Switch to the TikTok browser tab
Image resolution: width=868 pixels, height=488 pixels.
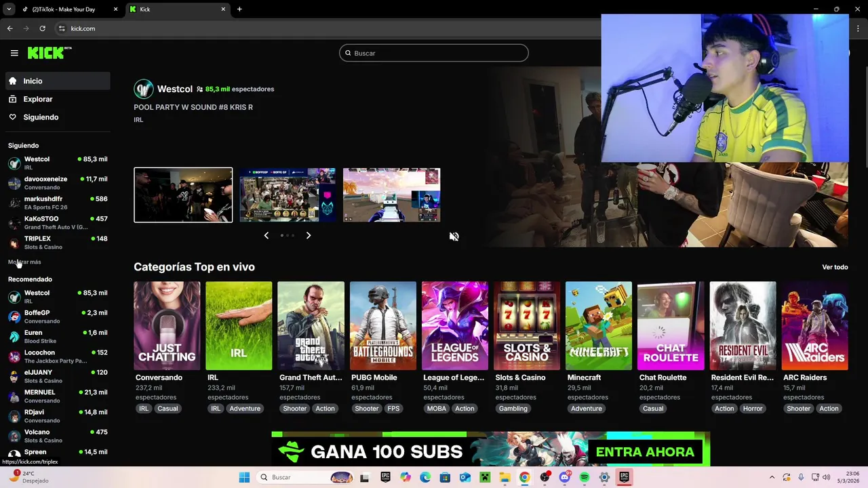point(69,9)
